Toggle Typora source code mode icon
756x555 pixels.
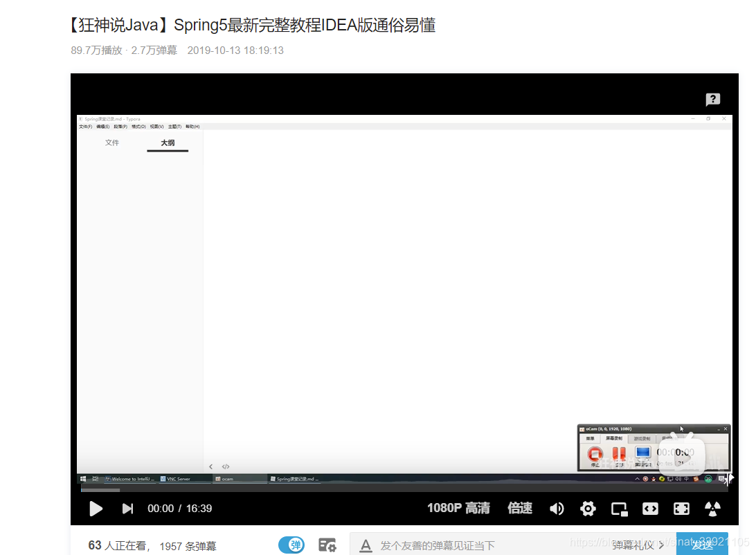[x=226, y=466]
